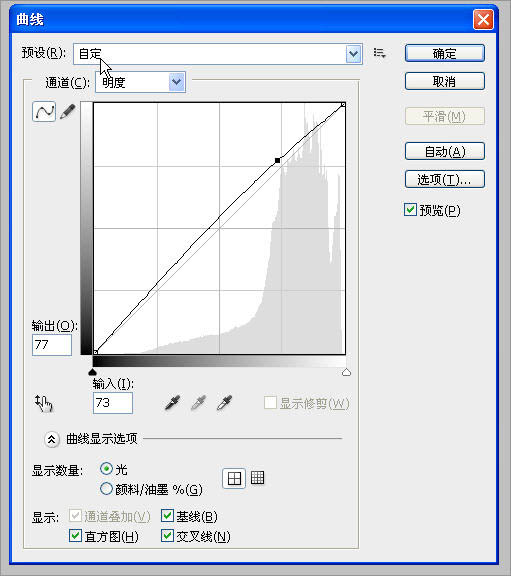Select the pencil draw-curve tool
511x576 pixels.
tap(68, 111)
